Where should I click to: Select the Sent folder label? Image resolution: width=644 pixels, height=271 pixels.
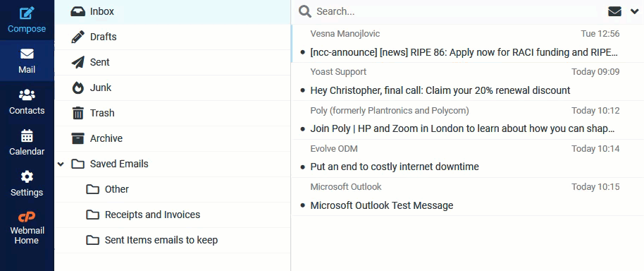click(x=100, y=62)
